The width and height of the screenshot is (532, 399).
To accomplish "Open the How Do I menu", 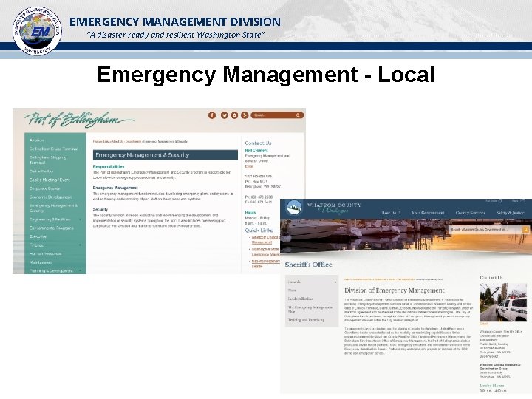I will 391,213.
